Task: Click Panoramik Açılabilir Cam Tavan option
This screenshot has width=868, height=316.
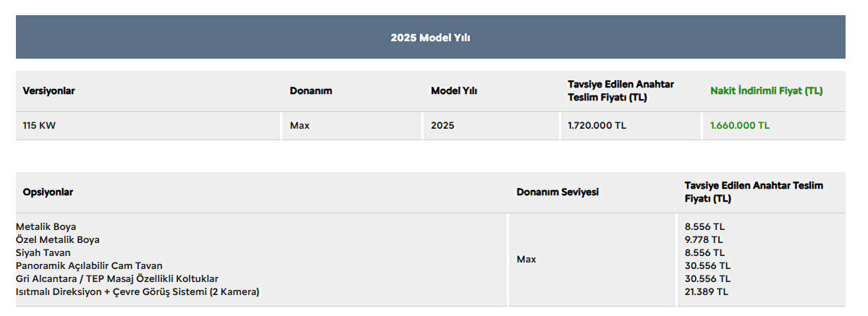Action: [89, 265]
